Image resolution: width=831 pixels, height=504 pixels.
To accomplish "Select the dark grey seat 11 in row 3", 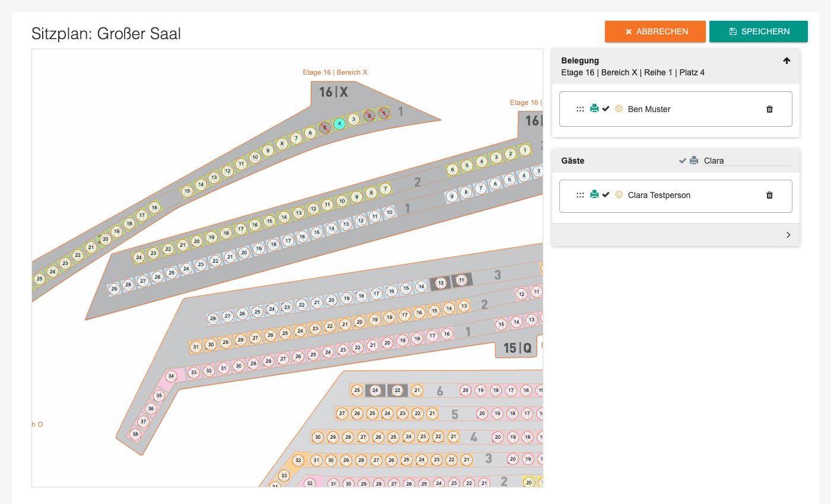I will [x=462, y=280].
